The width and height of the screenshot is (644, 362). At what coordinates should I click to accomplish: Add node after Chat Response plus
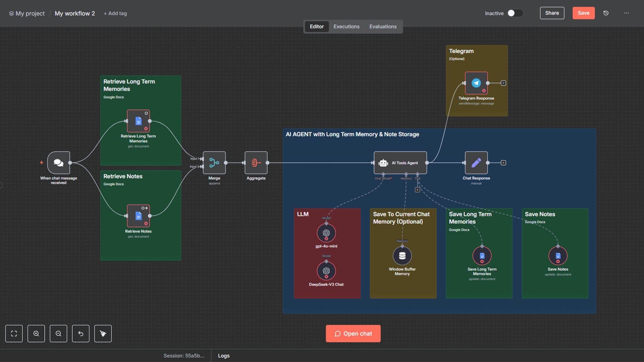click(x=503, y=163)
